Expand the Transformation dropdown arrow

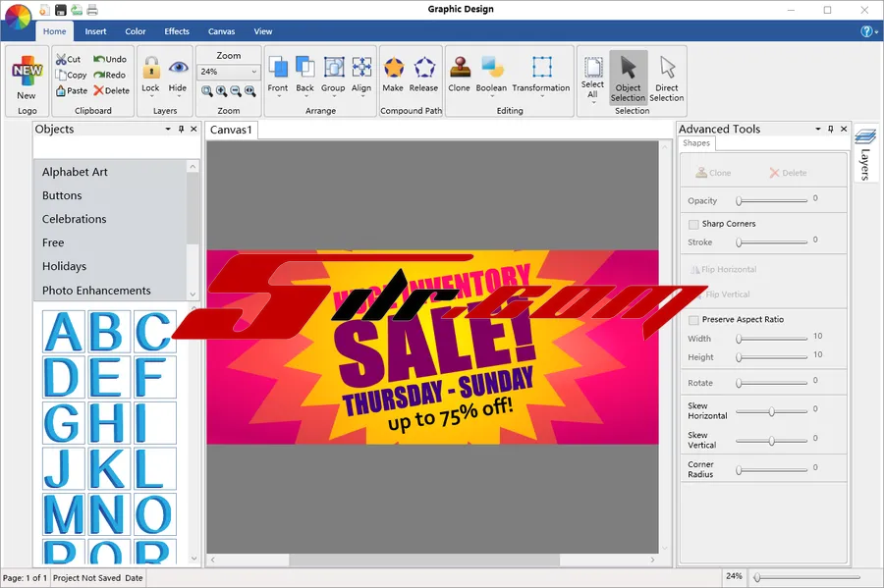[x=542, y=96]
